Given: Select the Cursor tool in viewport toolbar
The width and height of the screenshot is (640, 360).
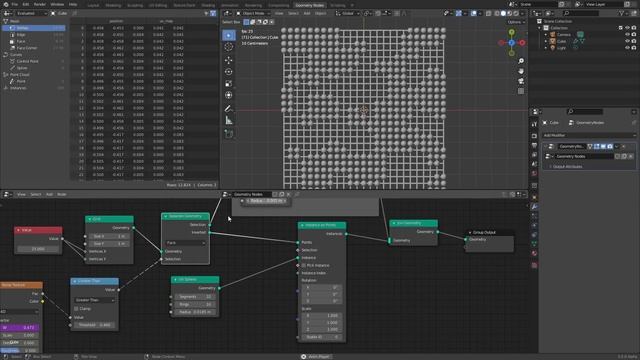Looking at the screenshot, I should point(229,47).
